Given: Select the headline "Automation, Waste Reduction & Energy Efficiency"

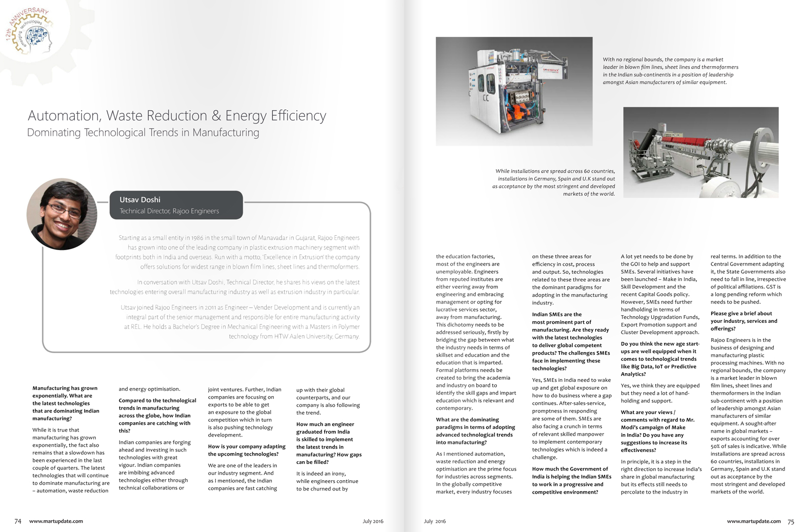Looking at the screenshot, I should point(177,116).
